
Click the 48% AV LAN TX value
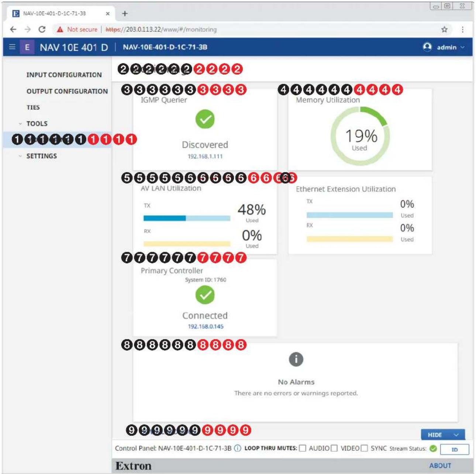252,210
